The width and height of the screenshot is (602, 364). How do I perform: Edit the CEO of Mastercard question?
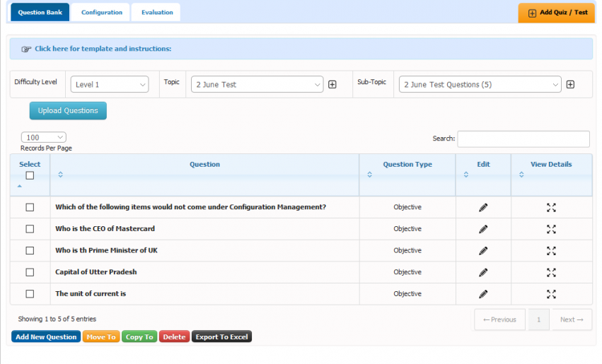pos(483,229)
